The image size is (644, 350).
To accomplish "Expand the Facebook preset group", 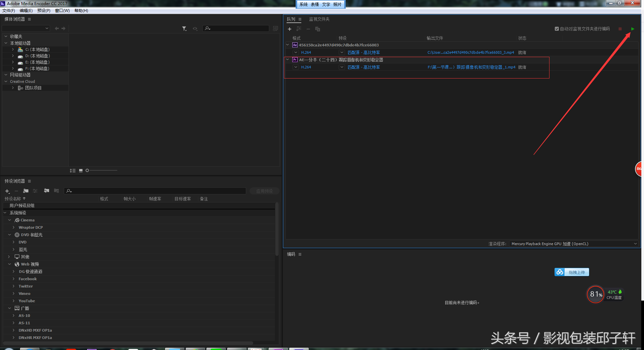I will pyautogui.click(x=14, y=279).
